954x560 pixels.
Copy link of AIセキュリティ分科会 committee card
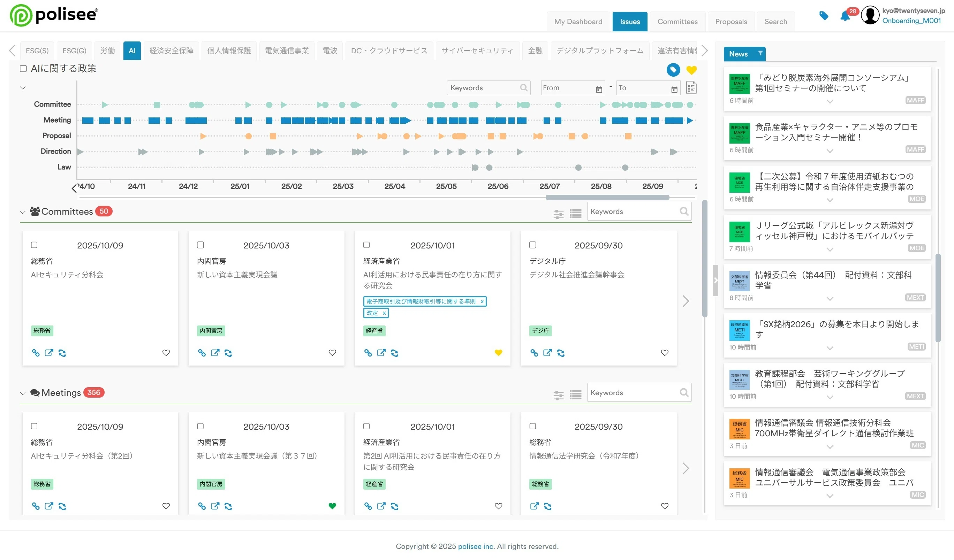coord(36,353)
